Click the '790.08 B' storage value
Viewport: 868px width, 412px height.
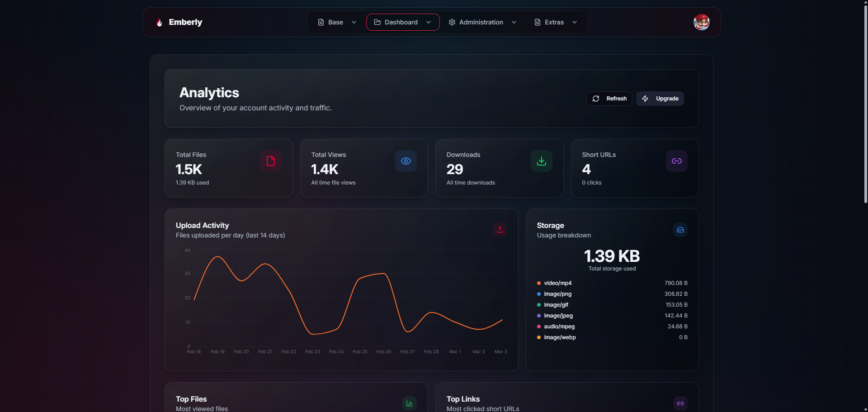click(676, 283)
